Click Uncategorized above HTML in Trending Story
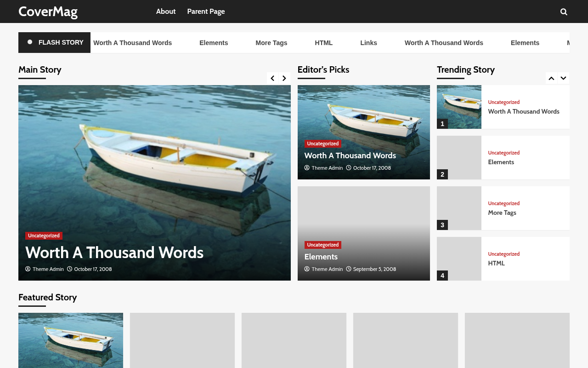 coord(504,254)
